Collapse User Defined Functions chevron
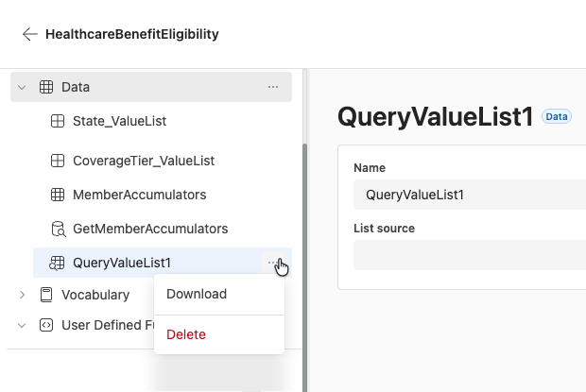Screen dimensions: 586x392 pyautogui.click(x=22, y=326)
